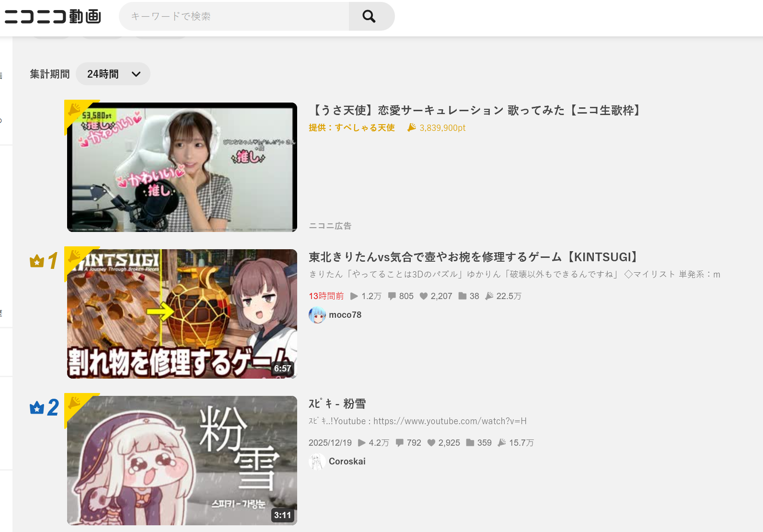Open the 24時間 aggregation period dropdown
The image size is (763, 532).
pyautogui.click(x=113, y=74)
